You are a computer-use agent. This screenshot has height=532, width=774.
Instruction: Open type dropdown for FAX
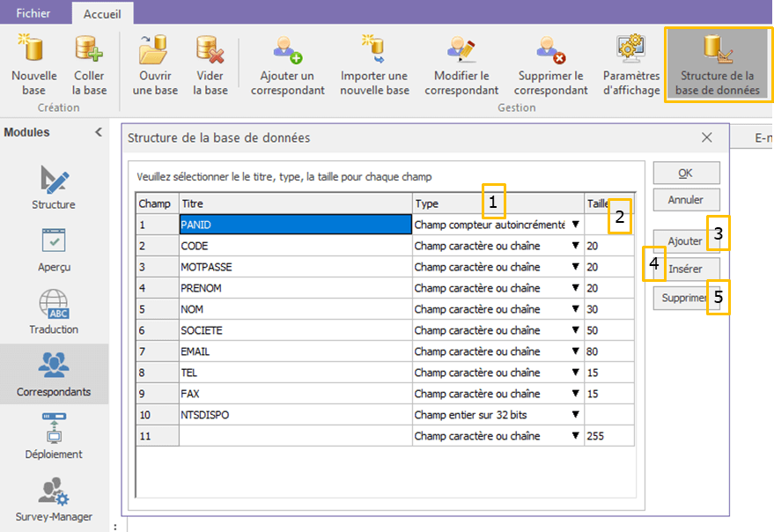[x=576, y=394]
